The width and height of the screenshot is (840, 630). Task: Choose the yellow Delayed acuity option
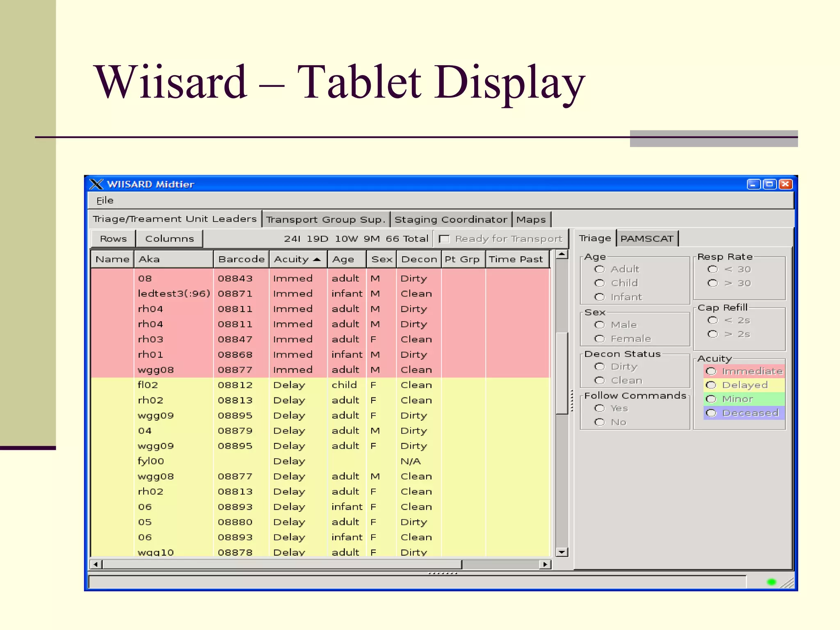744,385
